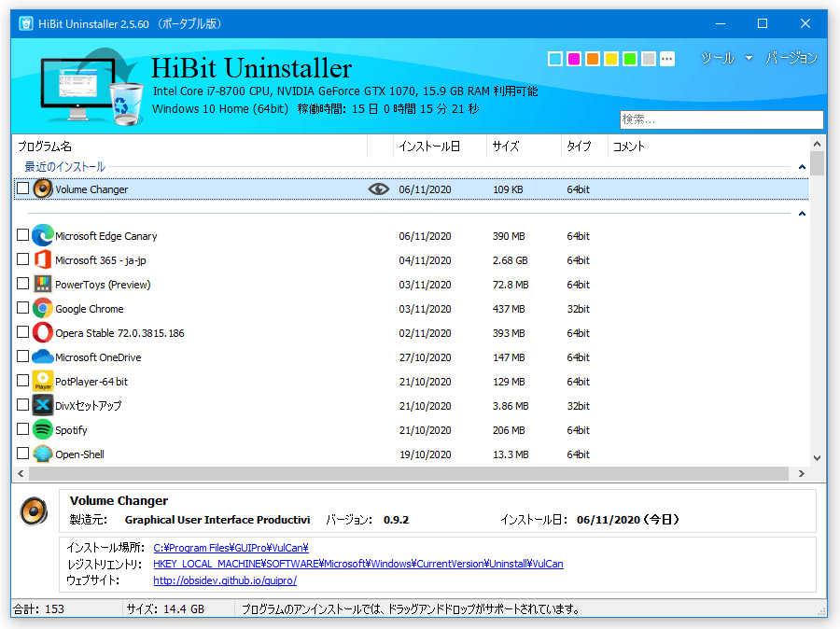Open more colors with the ellipsis swatch

tap(667, 59)
